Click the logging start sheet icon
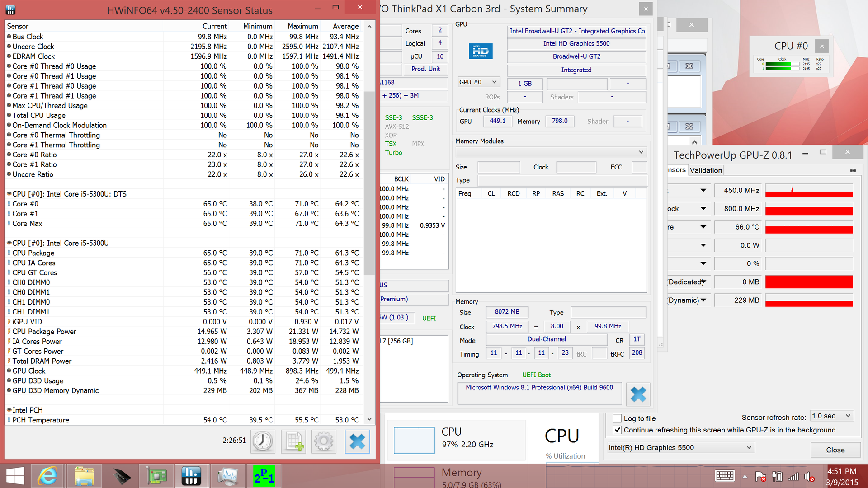868x488 pixels. pos(293,441)
